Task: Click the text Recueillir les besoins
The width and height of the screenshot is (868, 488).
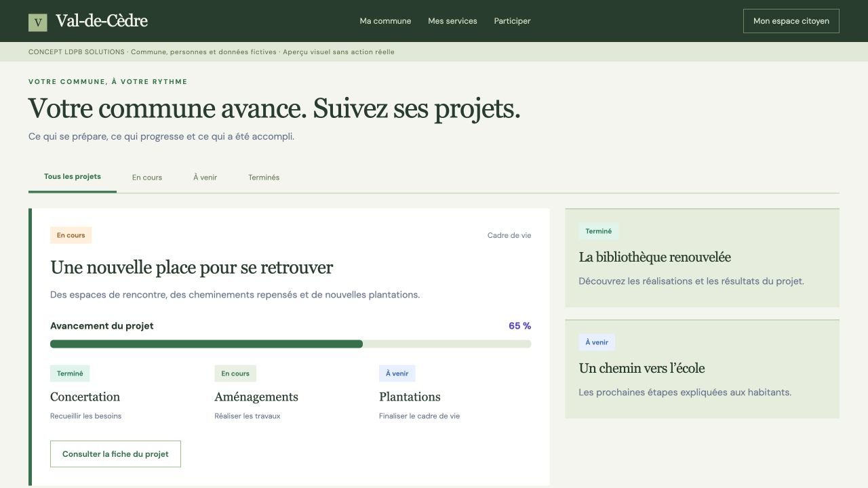Action: pyautogui.click(x=86, y=416)
